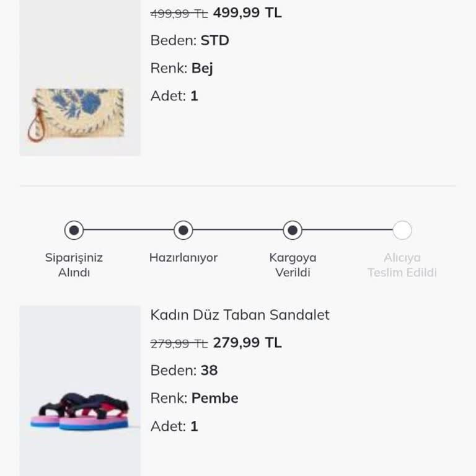Image resolution: width=476 pixels, height=476 pixels.
Task: Click the Renk: Bej color text
Action: [182, 68]
